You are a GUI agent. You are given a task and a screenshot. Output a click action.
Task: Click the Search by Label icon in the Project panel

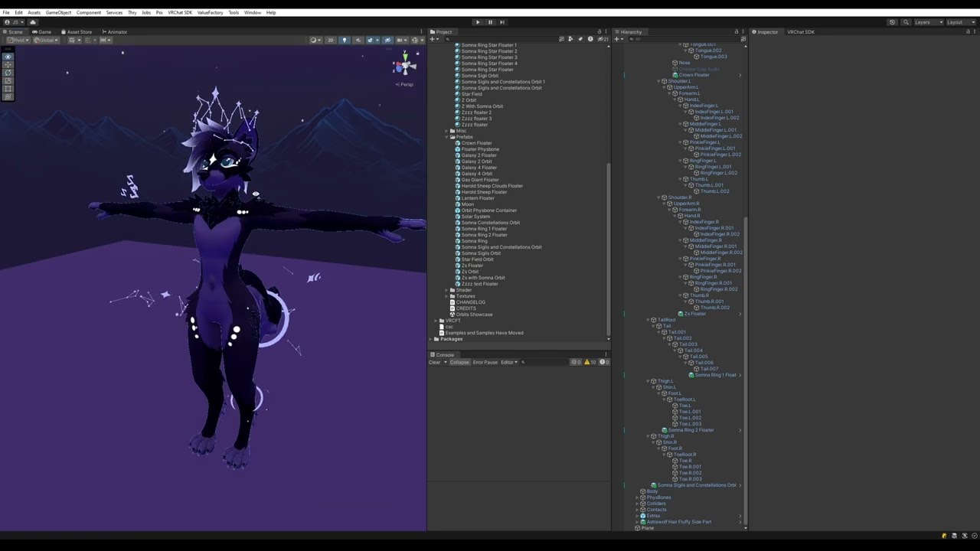pos(580,39)
